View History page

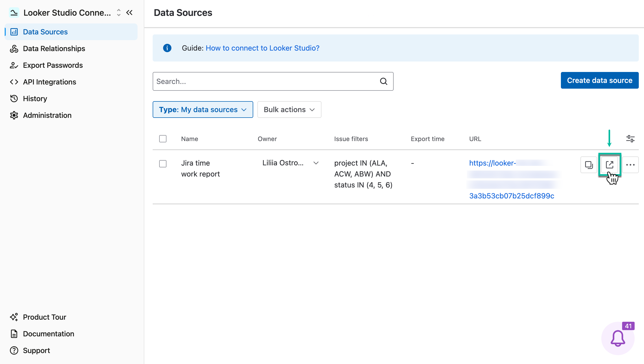71,99
